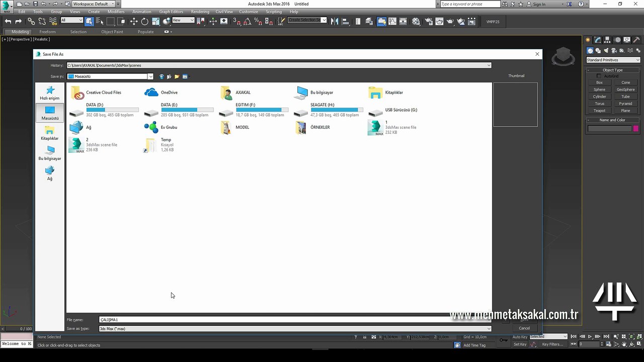The width and height of the screenshot is (644, 362).
Task: Toggle Percent Snap icon
Action: (x=258, y=21)
